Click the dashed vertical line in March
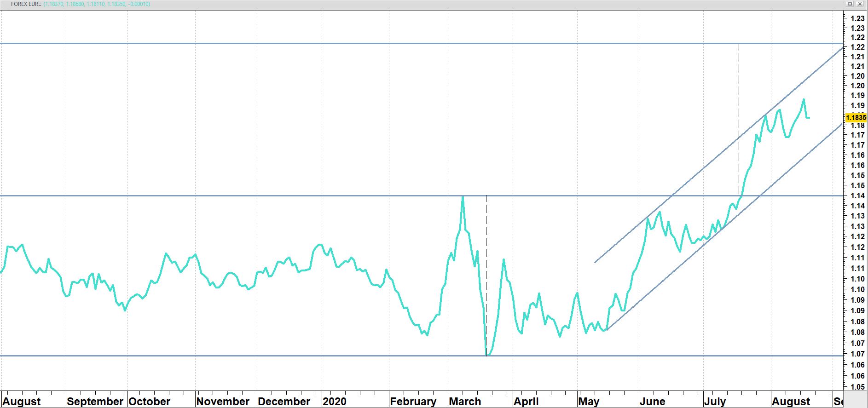 pyautogui.click(x=486, y=276)
